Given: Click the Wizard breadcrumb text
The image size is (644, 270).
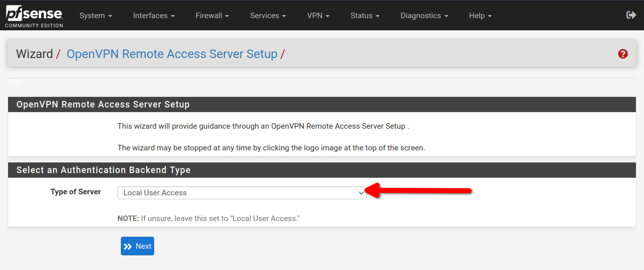Looking at the screenshot, I should click(34, 54).
